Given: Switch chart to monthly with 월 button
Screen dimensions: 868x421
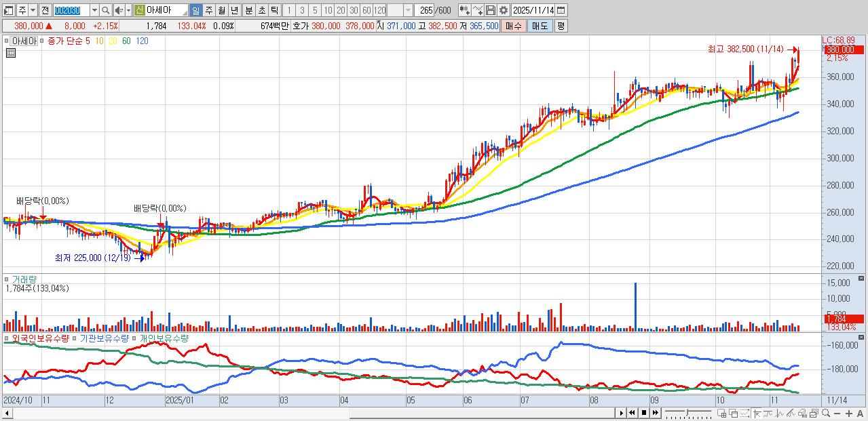Looking at the screenshot, I should (221, 10).
